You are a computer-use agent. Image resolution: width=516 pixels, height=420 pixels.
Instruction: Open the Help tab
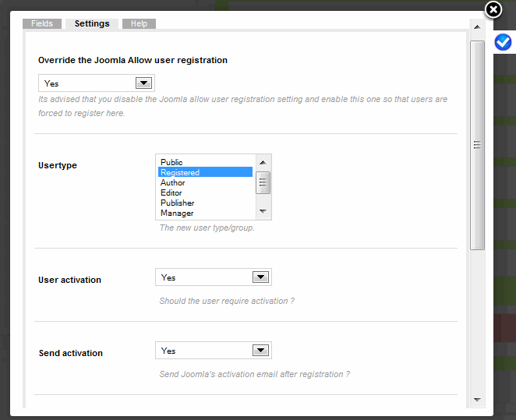click(x=139, y=23)
